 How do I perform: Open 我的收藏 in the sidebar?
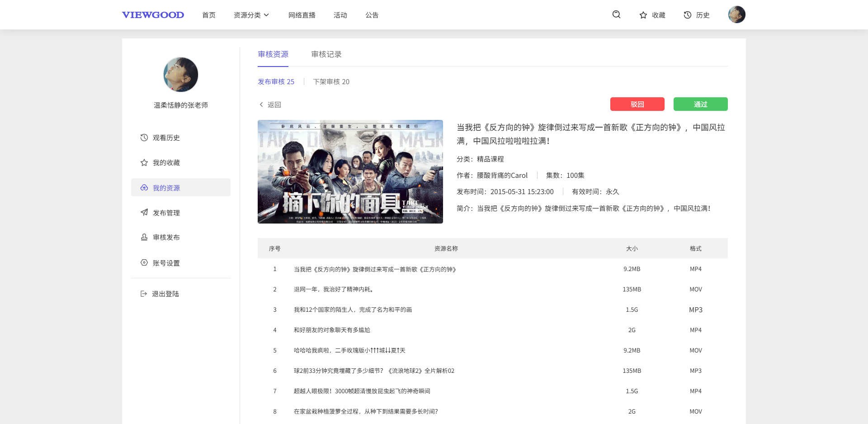[166, 162]
